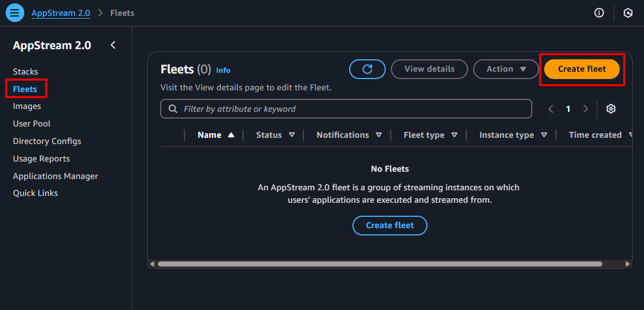Select Fleets in the sidebar
This screenshot has height=310, width=644.
(x=25, y=89)
